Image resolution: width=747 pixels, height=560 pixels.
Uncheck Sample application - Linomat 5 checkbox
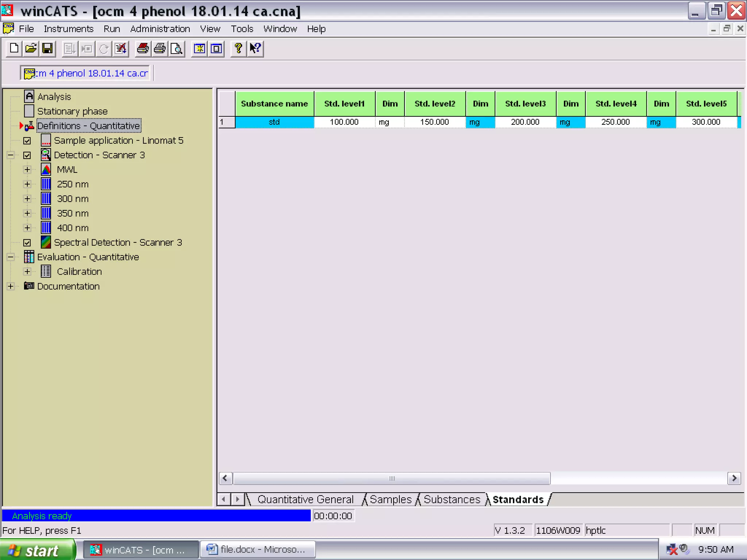[x=27, y=141]
